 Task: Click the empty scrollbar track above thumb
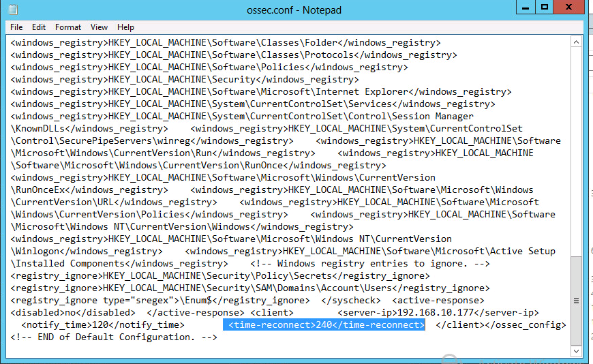pyautogui.click(x=577, y=150)
